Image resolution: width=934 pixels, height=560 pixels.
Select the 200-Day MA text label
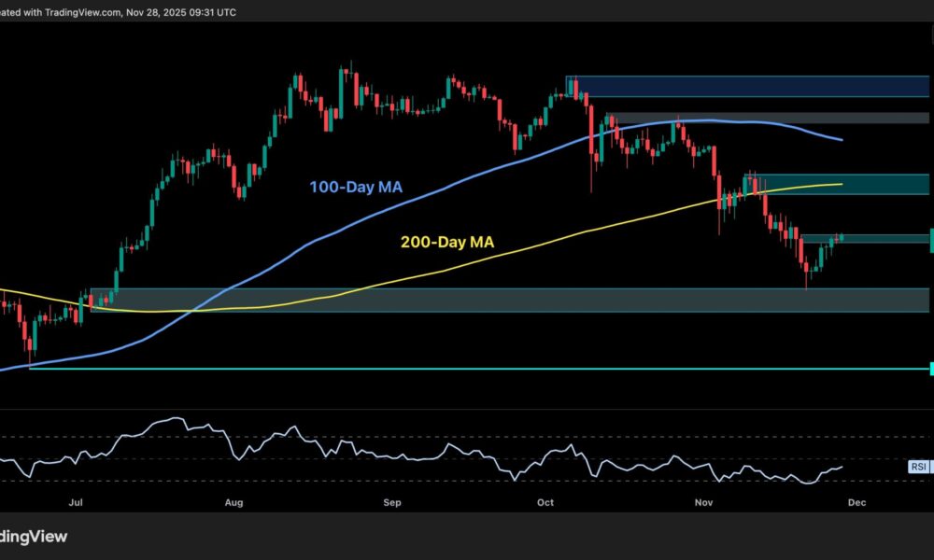[x=446, y=242]
